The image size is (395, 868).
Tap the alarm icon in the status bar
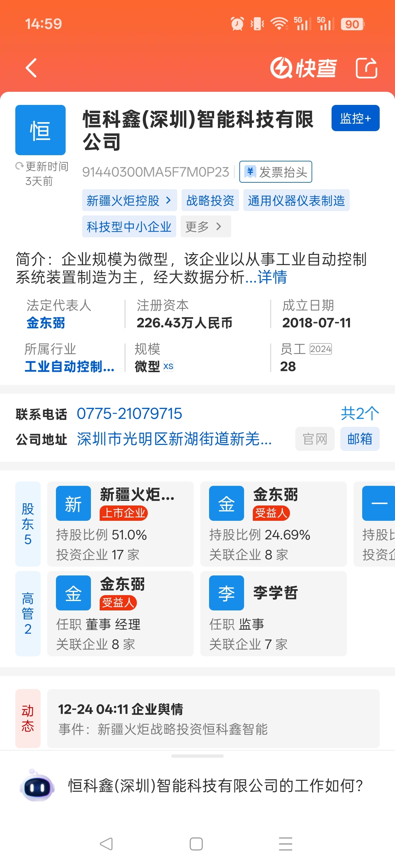tap(237, 24)
